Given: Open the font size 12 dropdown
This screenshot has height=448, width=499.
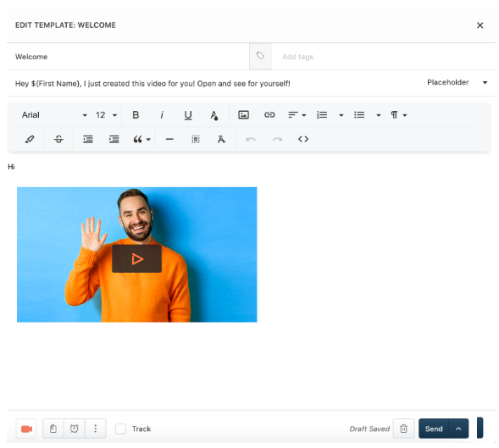Looking at the screenshot, I should (x=106, y=115).
